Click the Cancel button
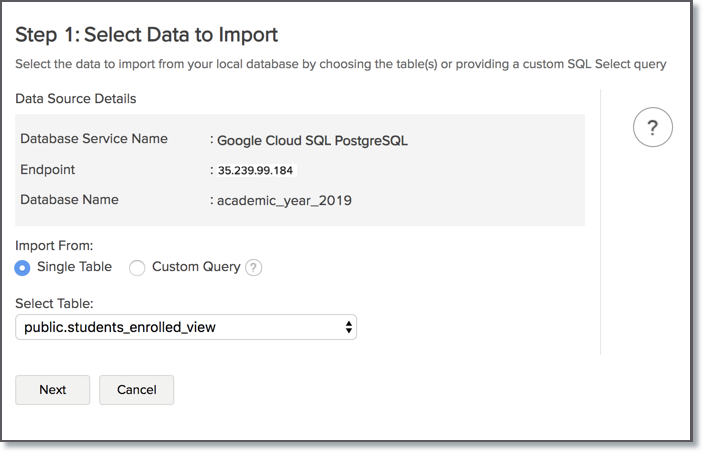The width and height of the screenshot is (703, 452). pos(136,390)
